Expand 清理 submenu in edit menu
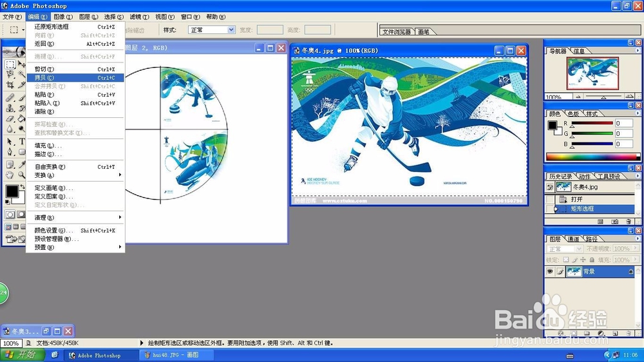 click(75, 217)
